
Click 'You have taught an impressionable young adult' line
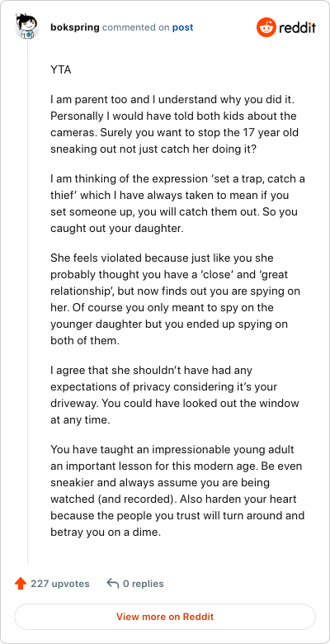tap(172, 449)
